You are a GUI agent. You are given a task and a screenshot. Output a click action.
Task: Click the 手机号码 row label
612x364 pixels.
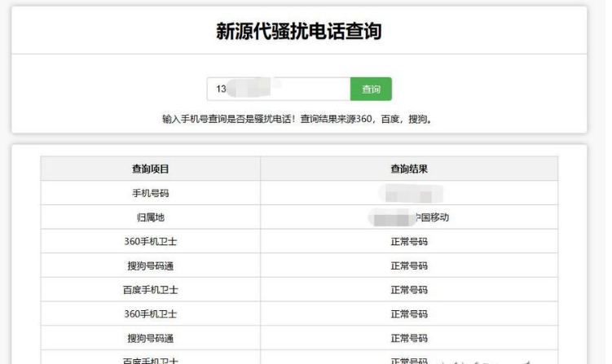tap(151, 194)
